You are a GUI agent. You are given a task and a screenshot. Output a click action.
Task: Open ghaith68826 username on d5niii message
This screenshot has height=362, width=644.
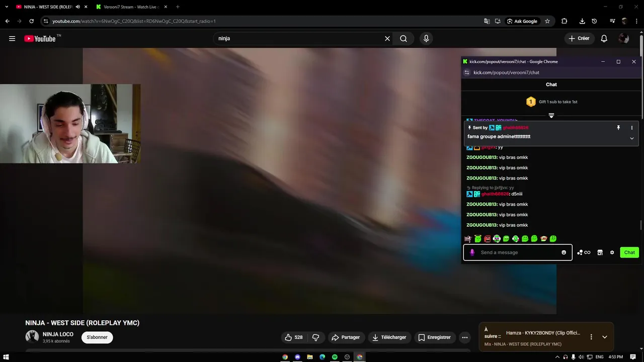495,194
